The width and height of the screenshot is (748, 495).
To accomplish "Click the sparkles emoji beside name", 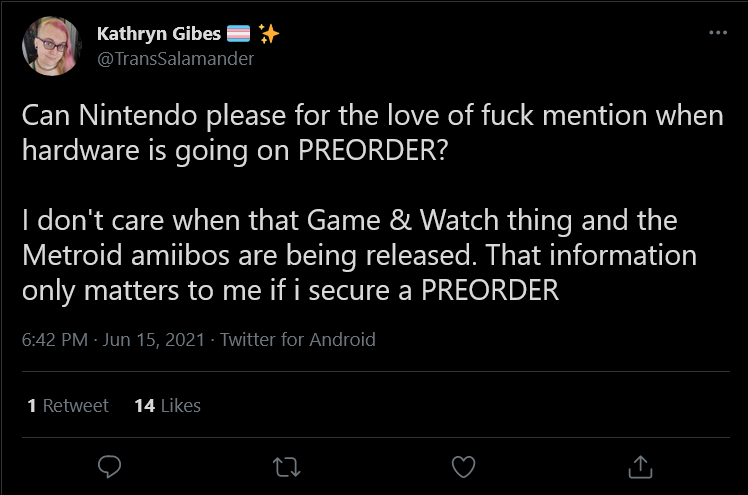I will click(x=269, y=34).
